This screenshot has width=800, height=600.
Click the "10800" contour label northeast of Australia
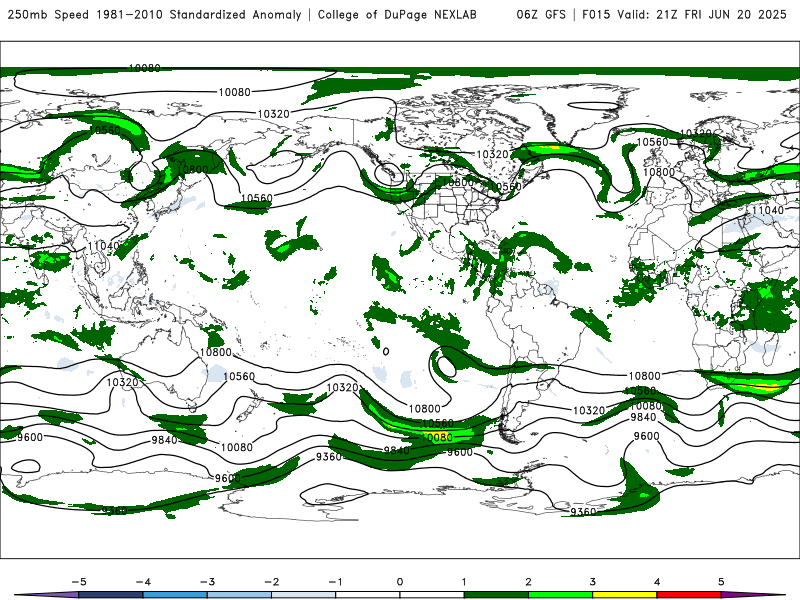tap(215, 352)
